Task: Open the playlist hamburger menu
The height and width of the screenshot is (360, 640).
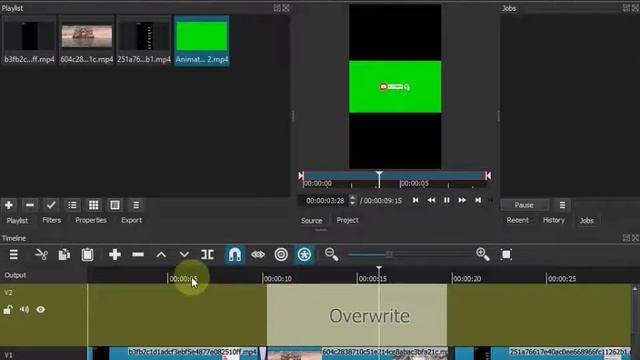Action: [136, 205]
